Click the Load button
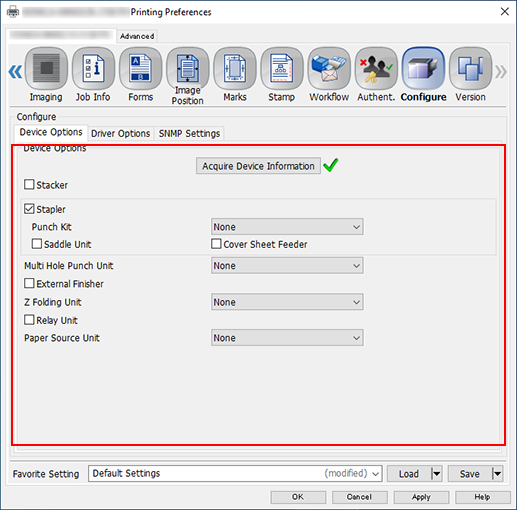The image size is (517, 510). (409, 473)
